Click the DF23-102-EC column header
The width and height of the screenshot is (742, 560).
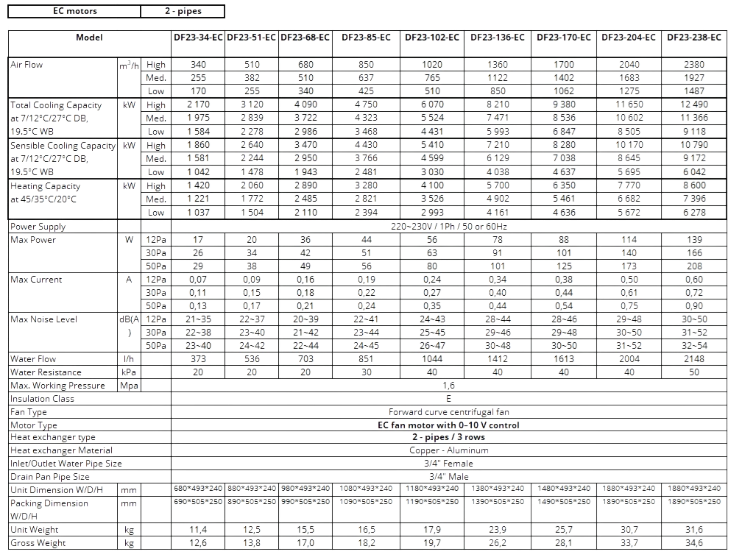click(432, 37)
